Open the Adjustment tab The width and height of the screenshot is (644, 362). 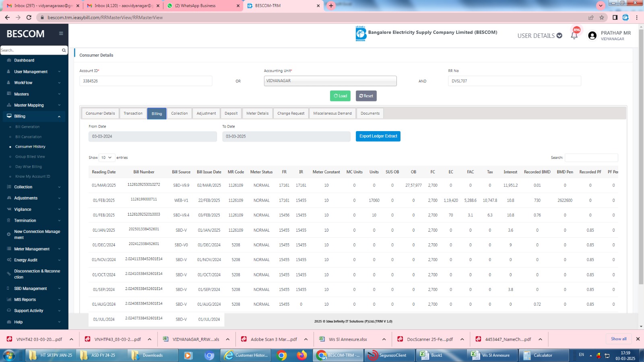point(206,113)
